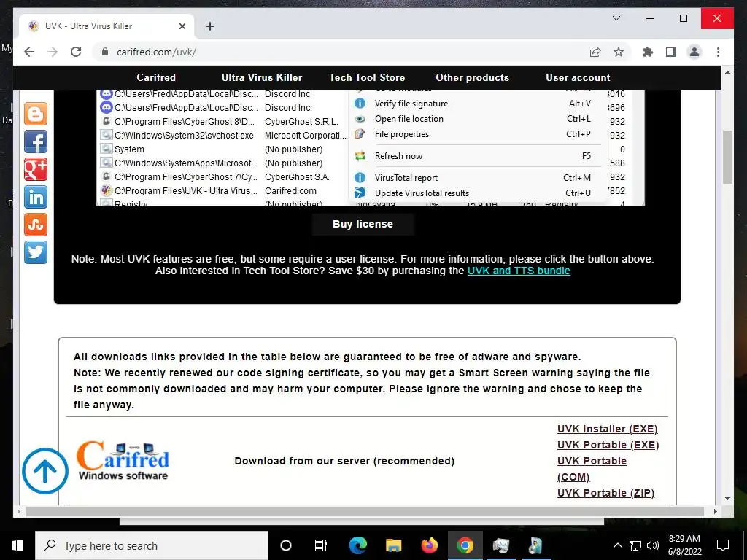This screenshot has width=747, height=560.
Task: Click the StumbleUpon share icon
Action: [36, 225]
